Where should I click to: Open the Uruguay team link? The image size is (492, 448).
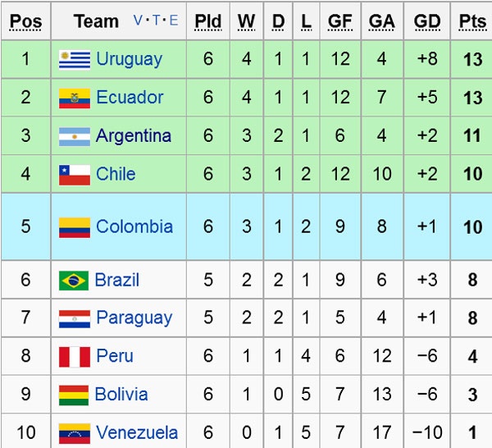click(129, 59)
